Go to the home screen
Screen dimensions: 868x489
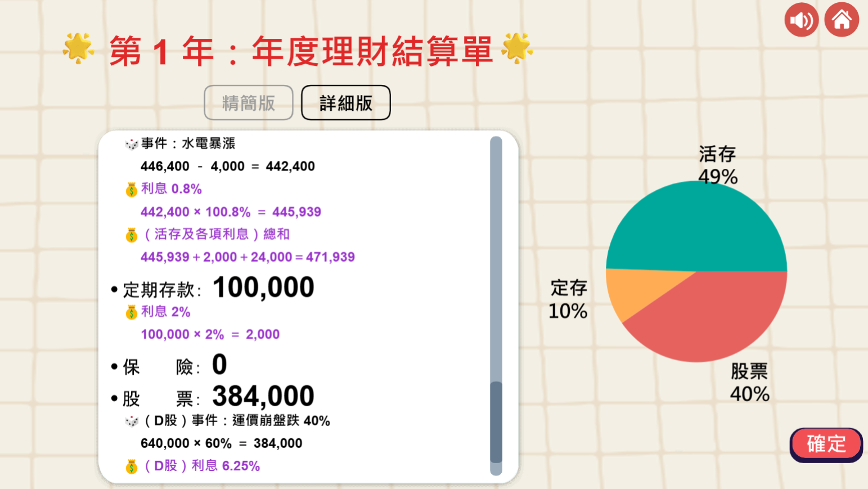842,20
